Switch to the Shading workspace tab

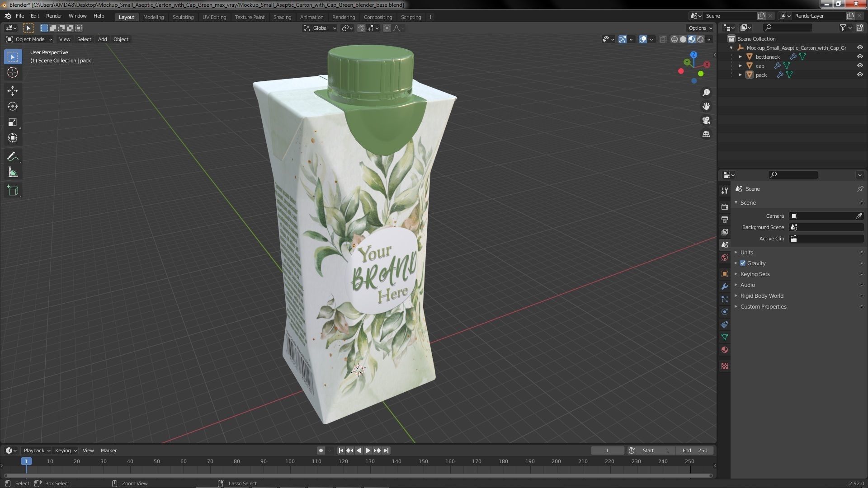(282, 17)
